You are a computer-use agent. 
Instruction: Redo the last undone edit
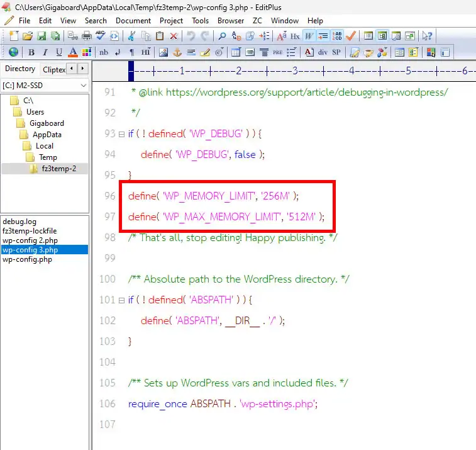(205, 36)
